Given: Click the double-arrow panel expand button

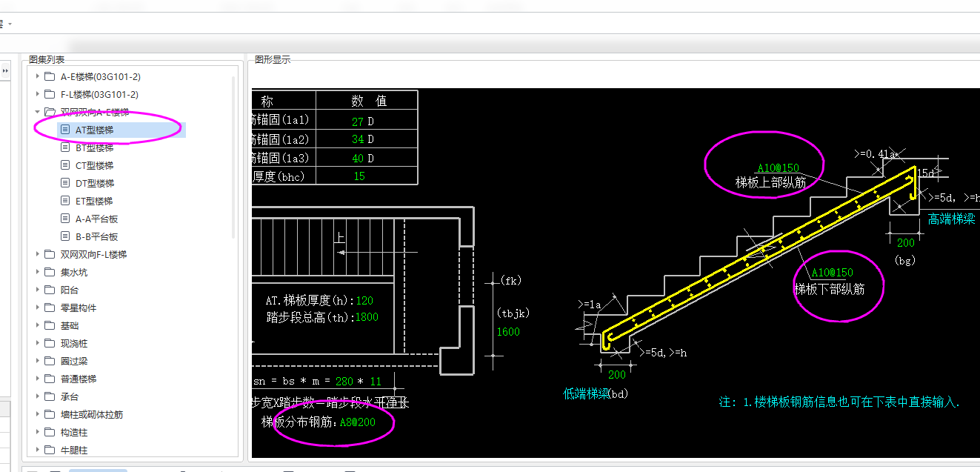Looking at the screenshot, I should tap(5, 71).
